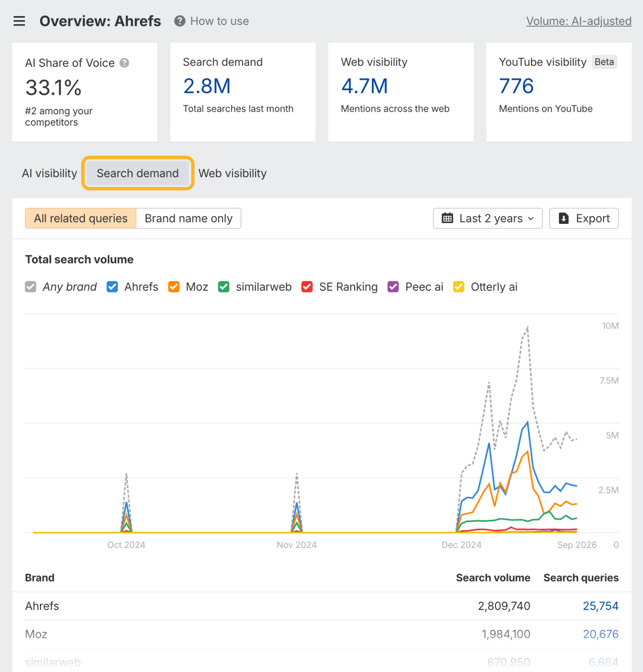643x672 pixels.
Task: Click the Total search volume heading
Action: pyautogui.click(x=79, y=259)
